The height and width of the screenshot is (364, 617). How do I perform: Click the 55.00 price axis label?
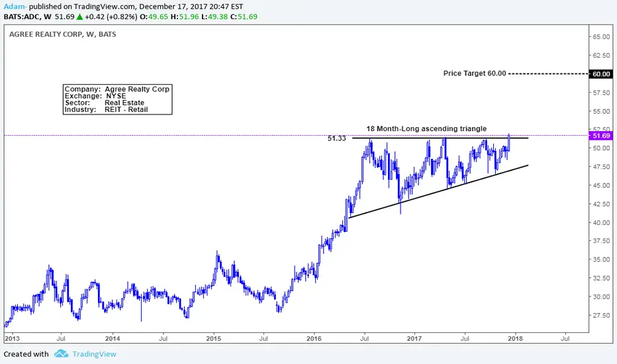coord(601,111)
